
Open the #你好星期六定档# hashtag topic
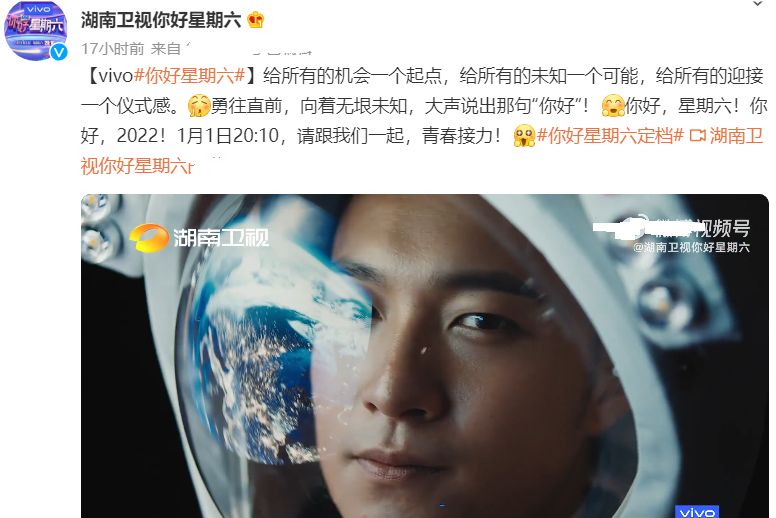[x=610, y=136]
